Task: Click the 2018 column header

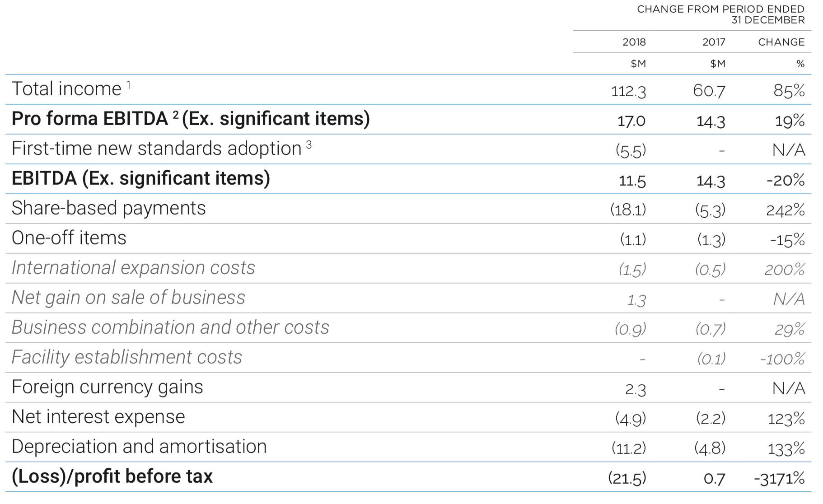Action: (634, 42)
